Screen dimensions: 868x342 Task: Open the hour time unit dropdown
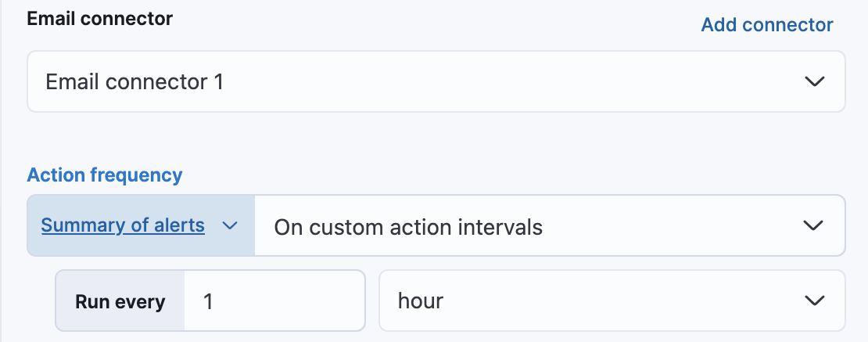(612, 301)
